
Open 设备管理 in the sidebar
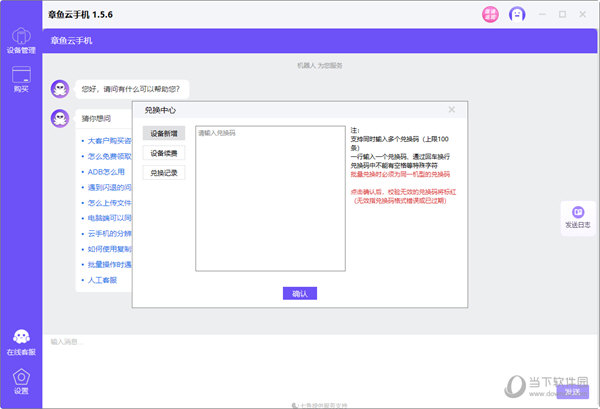click(x=21, y=41)
